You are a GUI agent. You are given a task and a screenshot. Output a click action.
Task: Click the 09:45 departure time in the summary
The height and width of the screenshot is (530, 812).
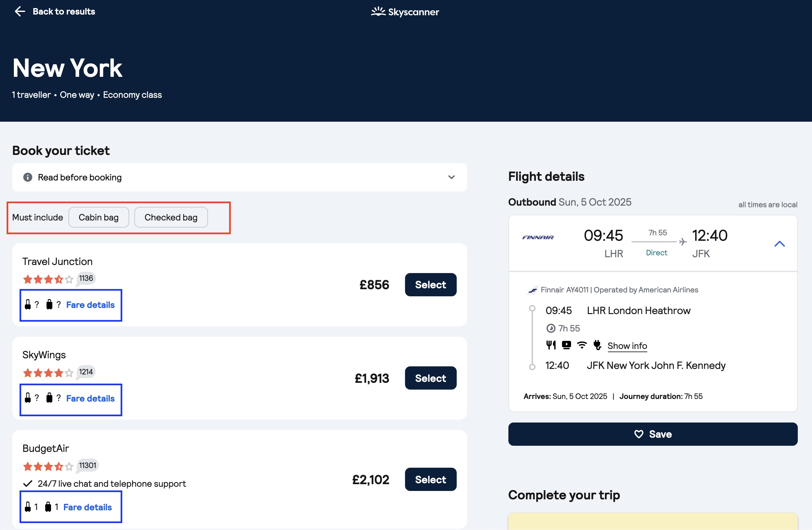603,236
